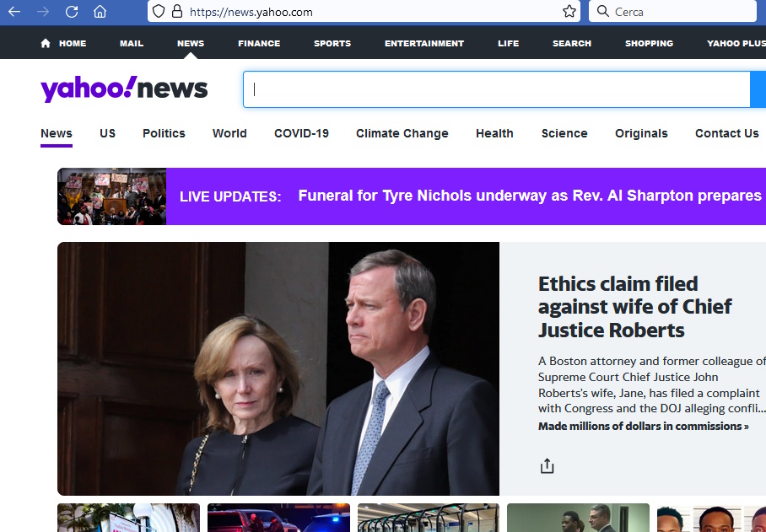
Task: Open SPORTS in the top Yahoo bar
Action: pyautogui.click(x=332, y=44)
